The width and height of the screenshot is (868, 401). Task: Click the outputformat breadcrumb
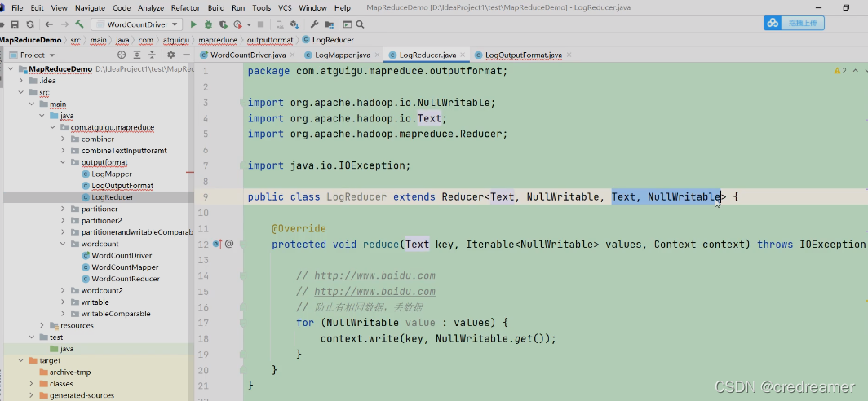pyautogui.click(x=269, y=40)
